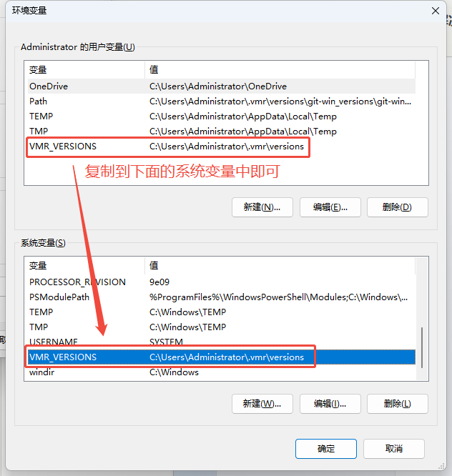The width and height of the screenshot is (452, 476).
Task: Select the windir system variable row
Action: point(222,372)
